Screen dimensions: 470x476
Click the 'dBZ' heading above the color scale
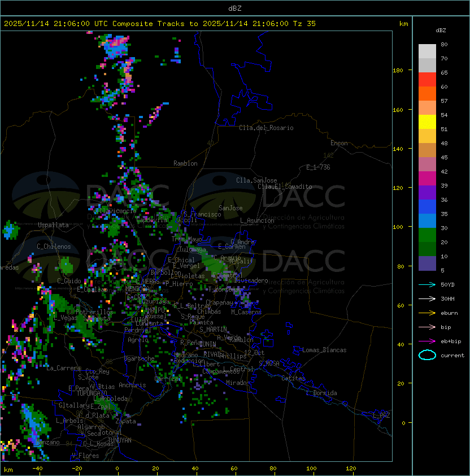point(441,31)
